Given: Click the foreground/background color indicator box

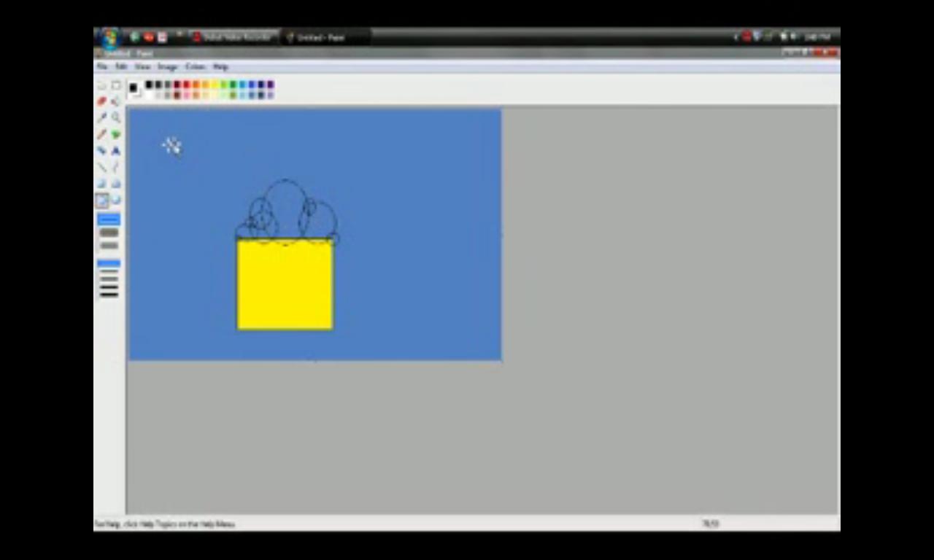Looking at the screenshot, I should 134,88.
